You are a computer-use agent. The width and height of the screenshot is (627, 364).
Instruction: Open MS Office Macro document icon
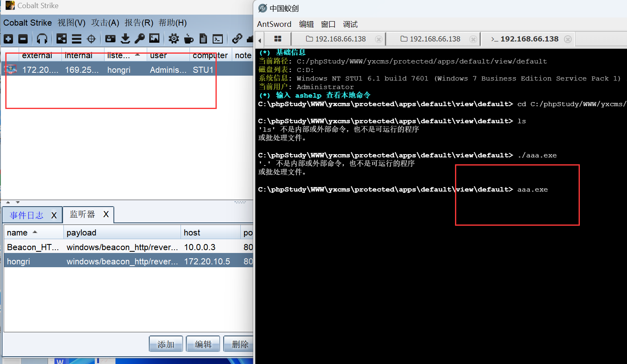(x=203, y=39)
